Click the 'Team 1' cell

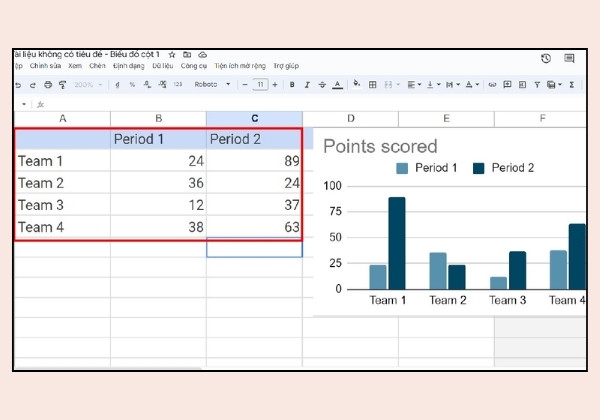(x=62, y=161)
